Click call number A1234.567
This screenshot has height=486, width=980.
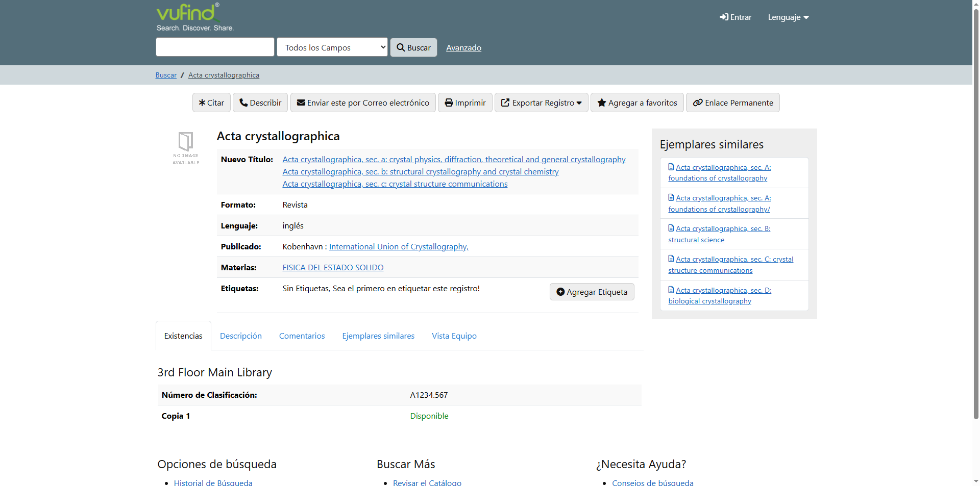pos(429,395)
